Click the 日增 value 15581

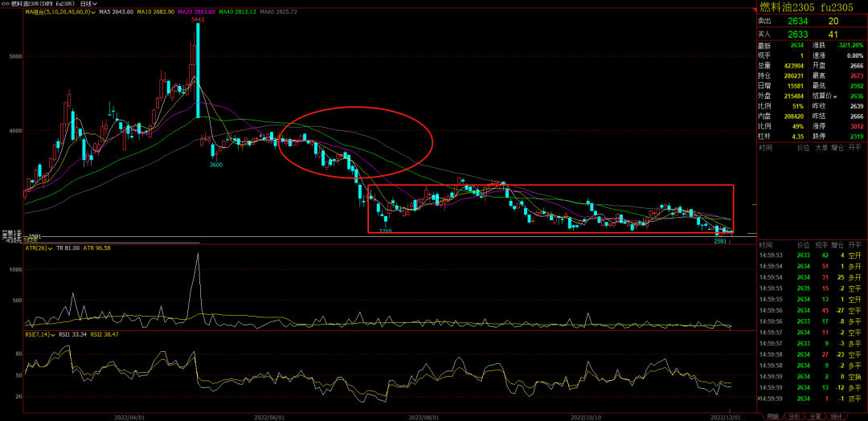coord(794,86)
